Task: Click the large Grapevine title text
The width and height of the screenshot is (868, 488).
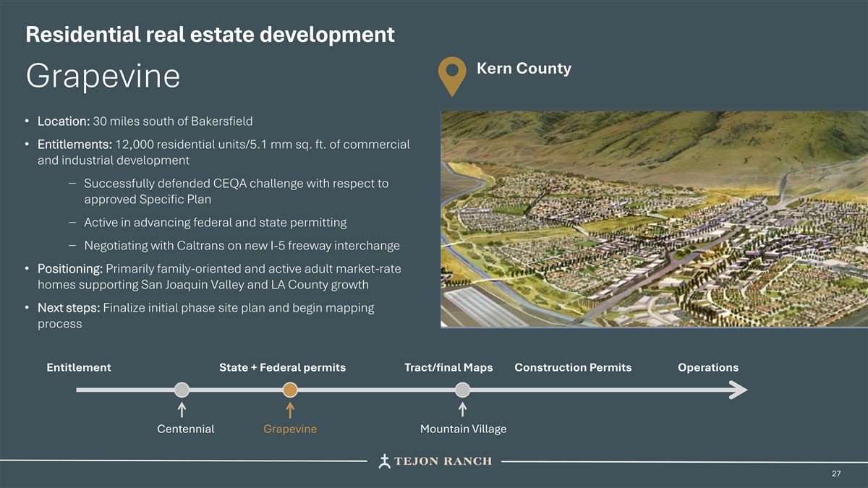Action: [x=103, y=76]
